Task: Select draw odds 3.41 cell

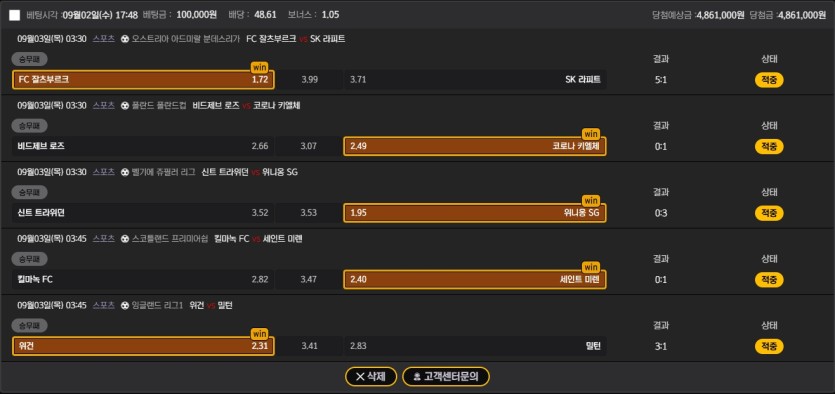Action: tap(309, 346)
